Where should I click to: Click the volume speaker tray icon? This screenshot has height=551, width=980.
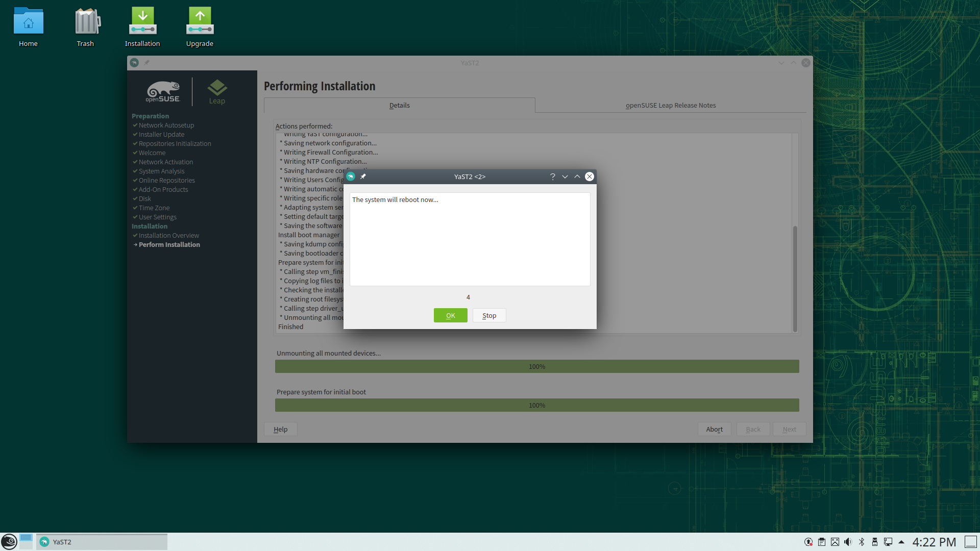click(x=848, y=542)
